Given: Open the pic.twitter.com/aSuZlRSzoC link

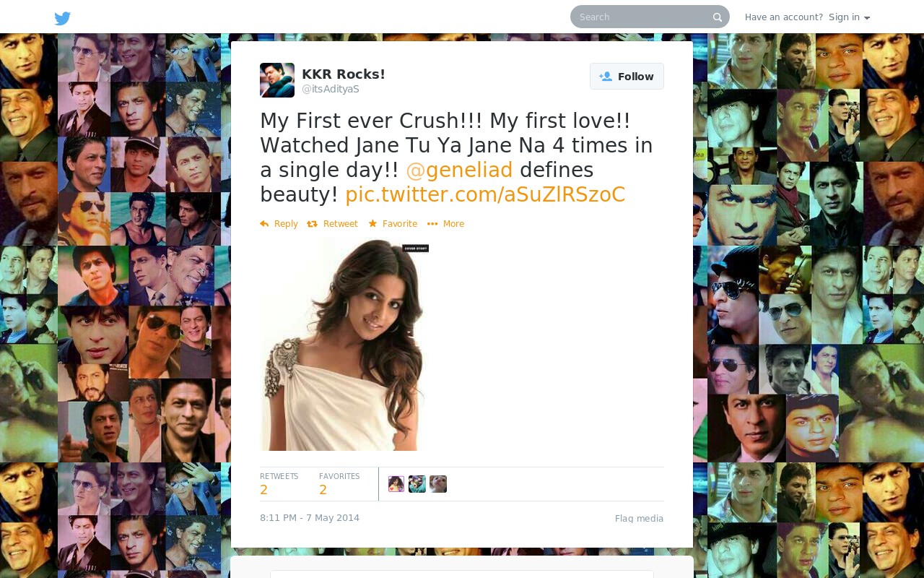Looking at the screenshot, I should [485, 194].
